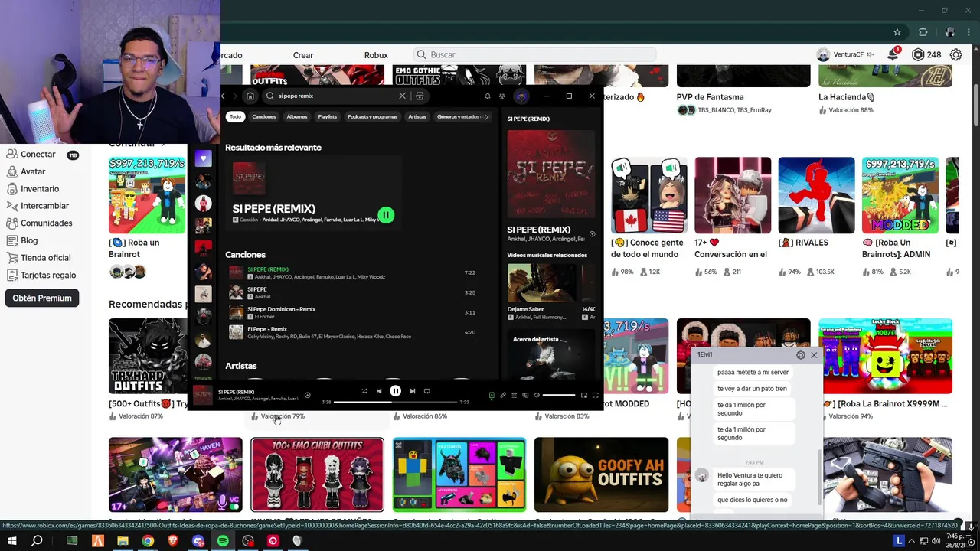Screen dimensions: 980x551
Task: Open Intercambiar in Roblox sidebar
Action: click(x=44, y=206)
